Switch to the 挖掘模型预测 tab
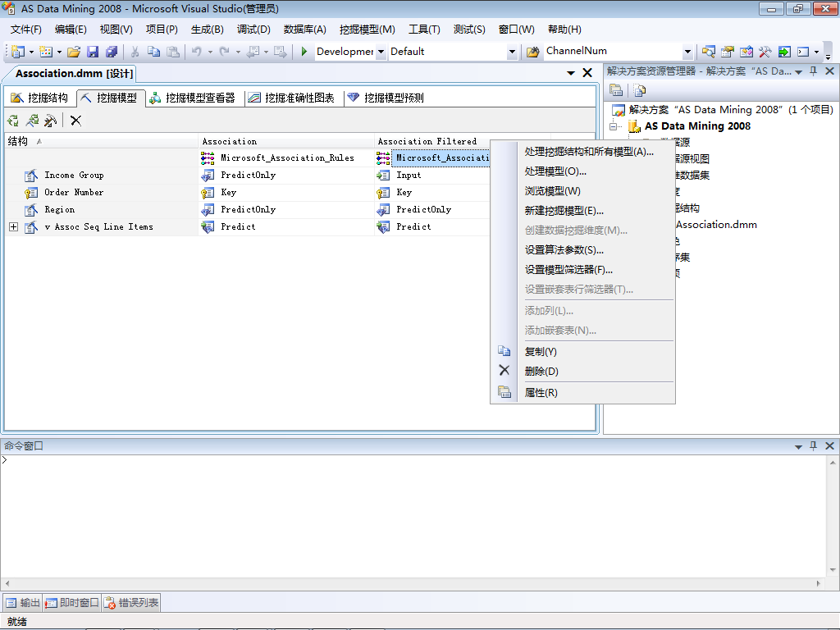The image size is (840, 630). tap(386, 98)
